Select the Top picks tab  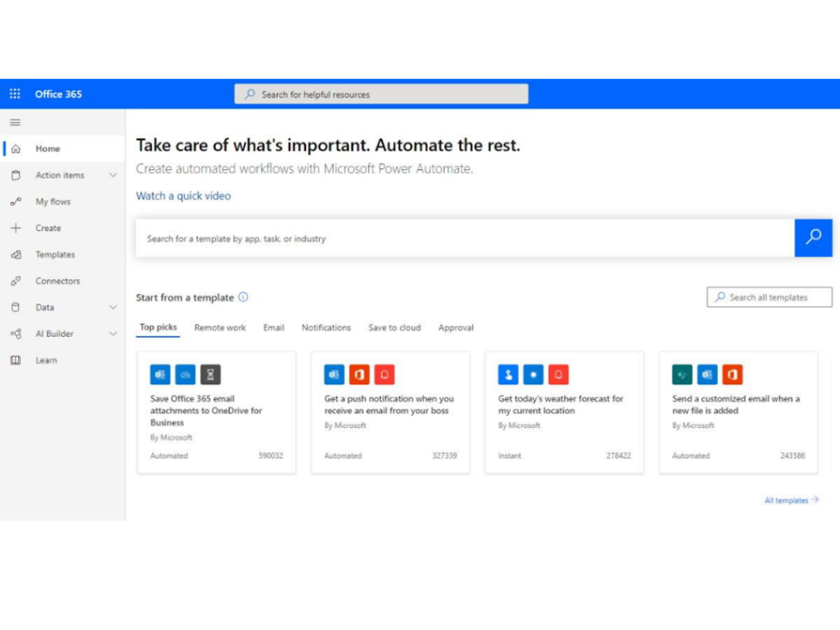coord(158,328)
